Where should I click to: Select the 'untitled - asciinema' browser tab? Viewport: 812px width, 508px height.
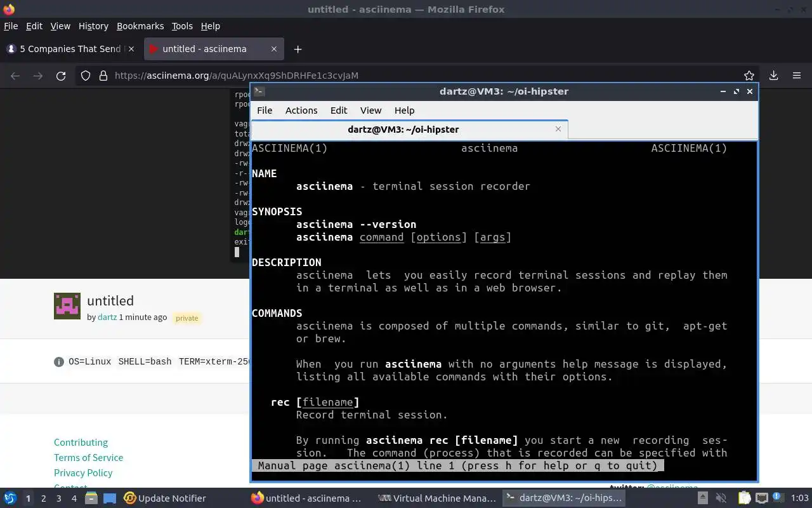tap(214, 49)
